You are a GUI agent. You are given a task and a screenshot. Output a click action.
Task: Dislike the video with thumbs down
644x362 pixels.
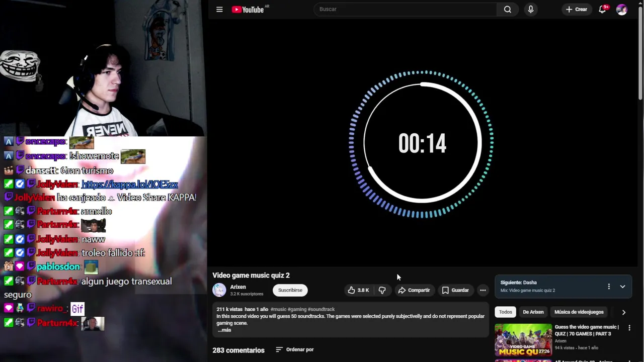tap(382, 290)
